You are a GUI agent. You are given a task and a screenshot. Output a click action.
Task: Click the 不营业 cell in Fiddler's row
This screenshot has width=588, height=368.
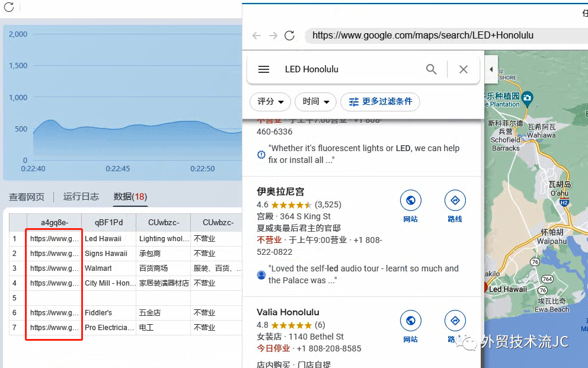pyautogui.click(x=217, y=312)
